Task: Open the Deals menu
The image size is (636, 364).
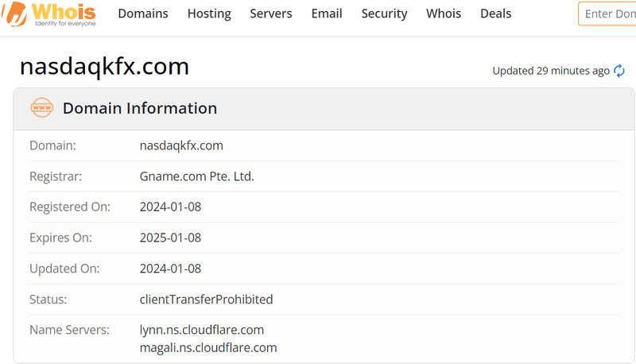Action: tap(495, 14)
